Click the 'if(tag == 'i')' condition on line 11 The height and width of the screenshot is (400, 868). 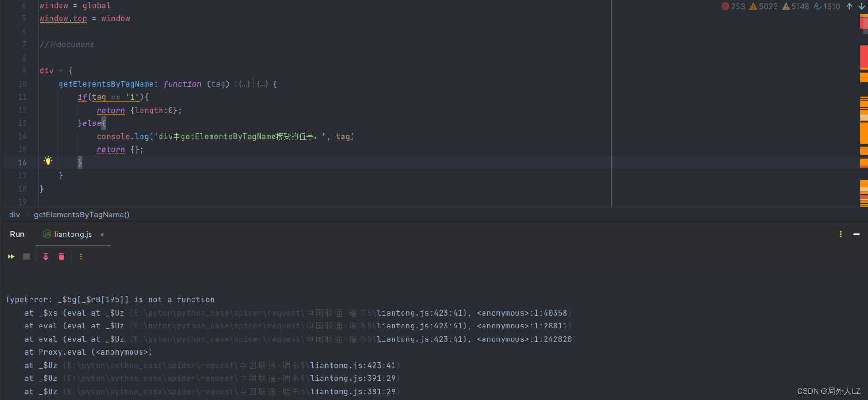coord(111,97)
